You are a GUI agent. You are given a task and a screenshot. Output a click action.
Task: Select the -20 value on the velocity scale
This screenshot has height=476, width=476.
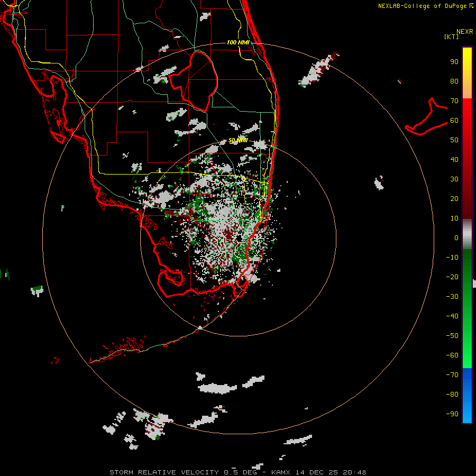click(x=452, y=277)
